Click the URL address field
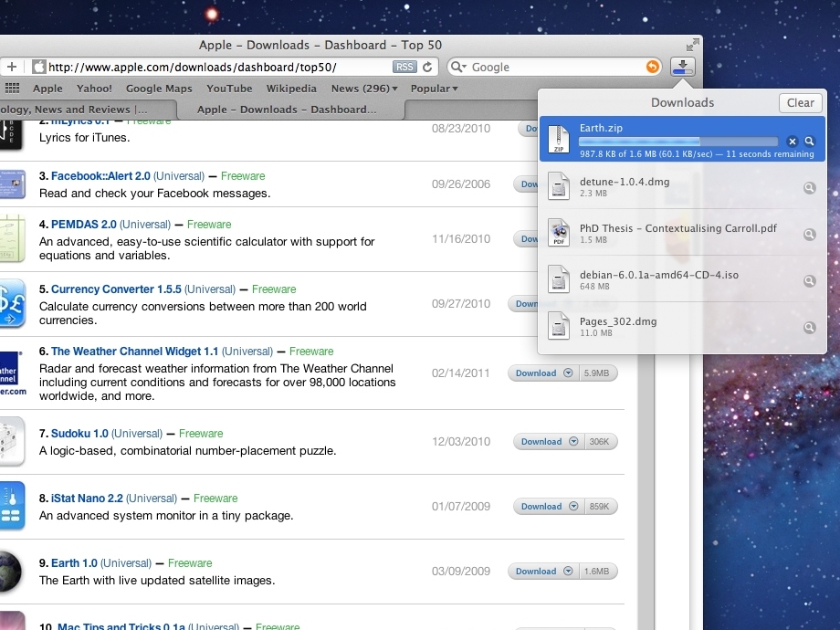The image size is (840, 630). tap(220, 67)
